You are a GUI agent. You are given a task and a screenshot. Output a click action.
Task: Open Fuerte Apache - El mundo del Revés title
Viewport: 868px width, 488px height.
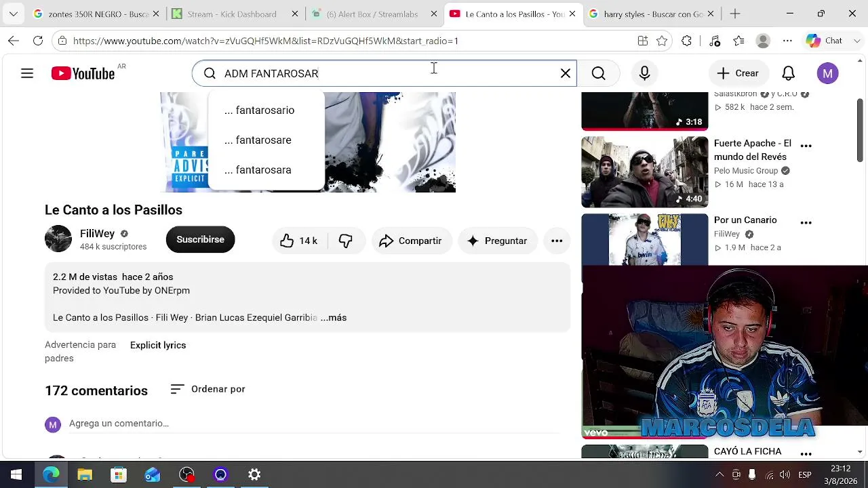[753, 150]
